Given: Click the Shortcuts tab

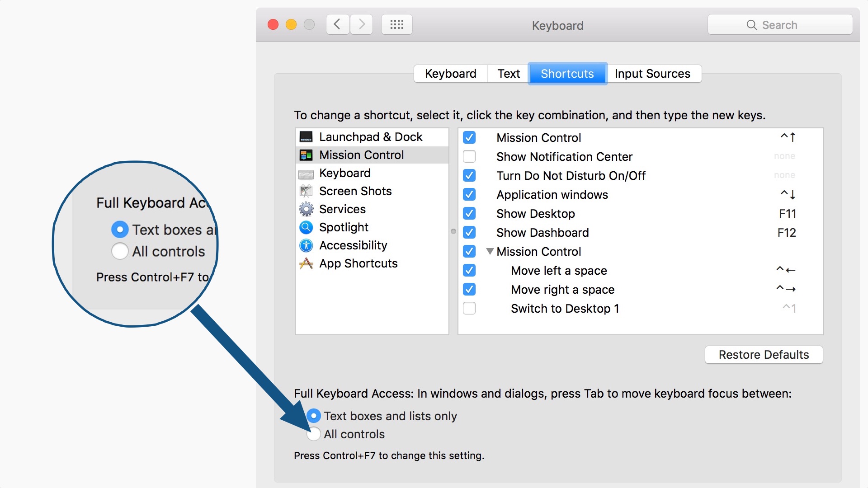Looking at the screenshot, I should pyautogui.click(x=567, y=73).
